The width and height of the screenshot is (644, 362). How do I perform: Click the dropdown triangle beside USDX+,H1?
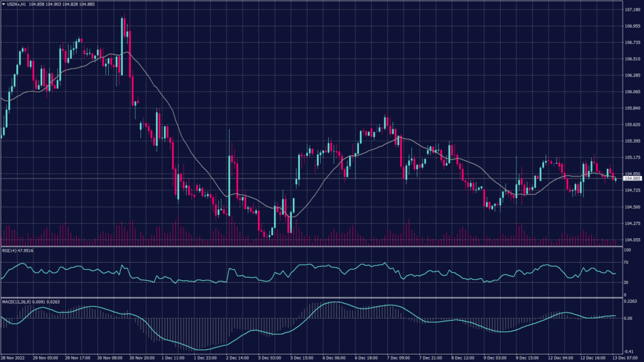[3, 4]
